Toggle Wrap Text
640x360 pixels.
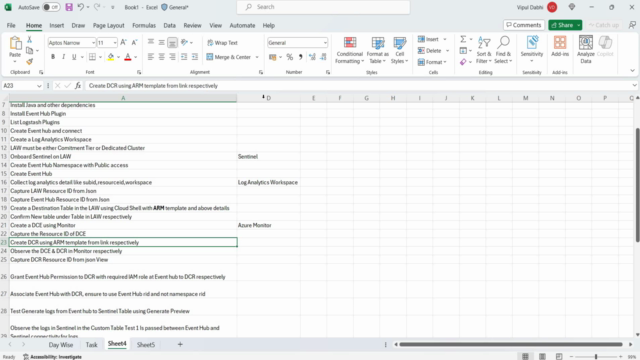click(222, 43)
